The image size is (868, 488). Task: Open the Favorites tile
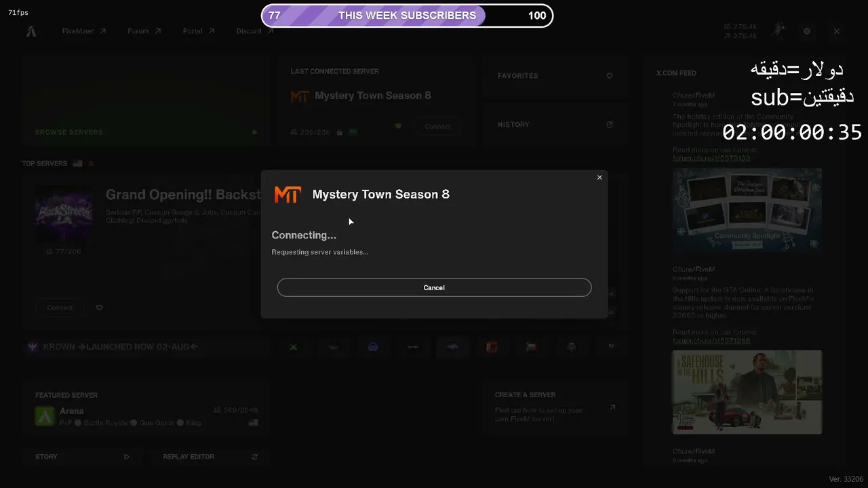pos(555,76)
